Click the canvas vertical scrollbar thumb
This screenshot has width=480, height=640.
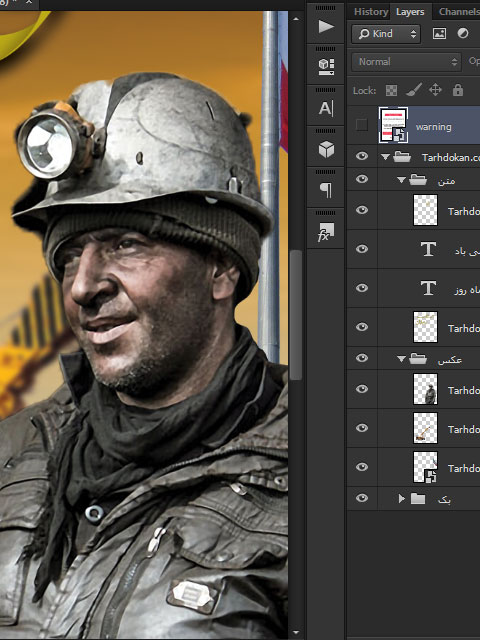[x=296, y=315]
